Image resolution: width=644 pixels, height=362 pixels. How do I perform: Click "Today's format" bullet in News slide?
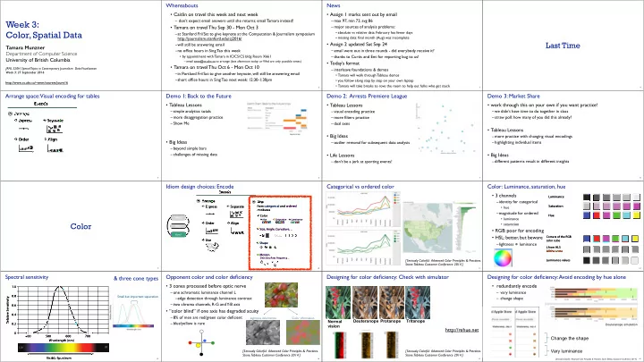point(344,63)
